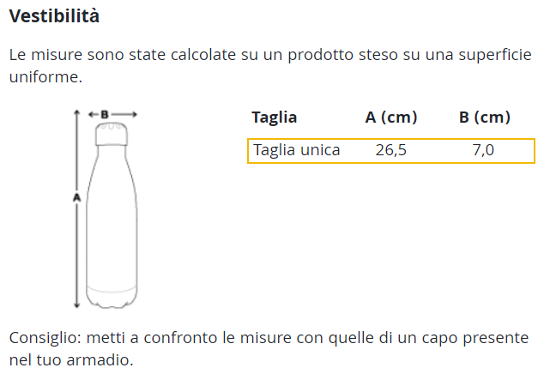Click the "B" width marker label
Screen dimensions: 550x392
(105, 114)
